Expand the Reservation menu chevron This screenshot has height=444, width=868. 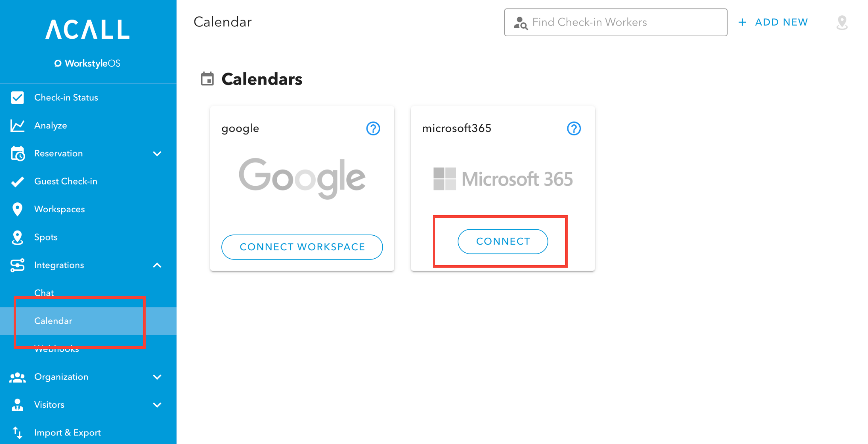[x=157, y=154]
